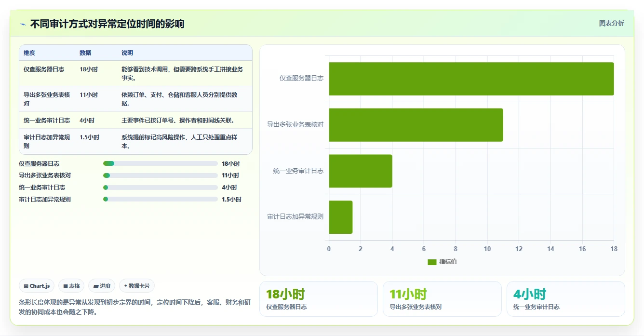644x336 pixels.
Task: Click the 18小时 value beside the progress bar
Action: [x=230, y=164]
